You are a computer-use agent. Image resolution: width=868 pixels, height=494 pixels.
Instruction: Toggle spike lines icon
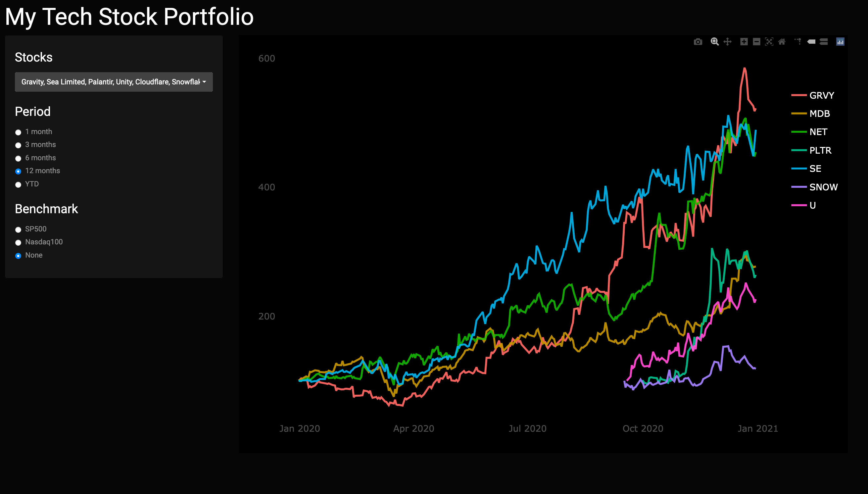798,42
